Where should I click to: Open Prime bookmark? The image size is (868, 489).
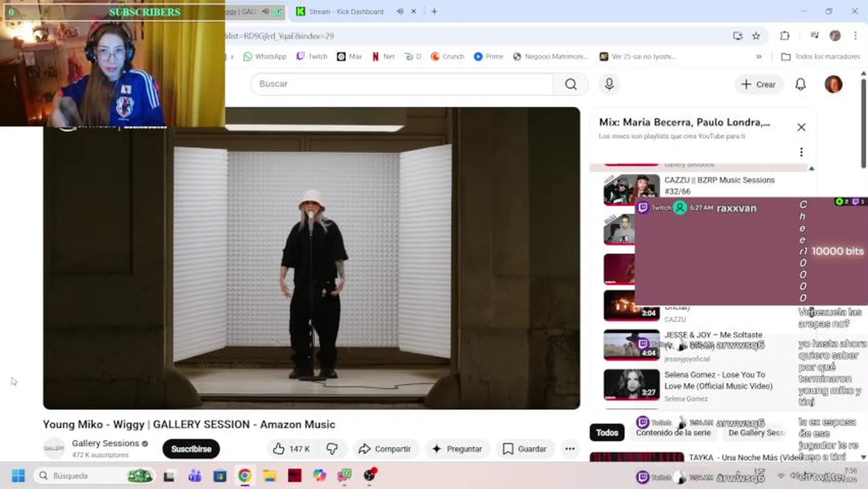click(488, 56)
